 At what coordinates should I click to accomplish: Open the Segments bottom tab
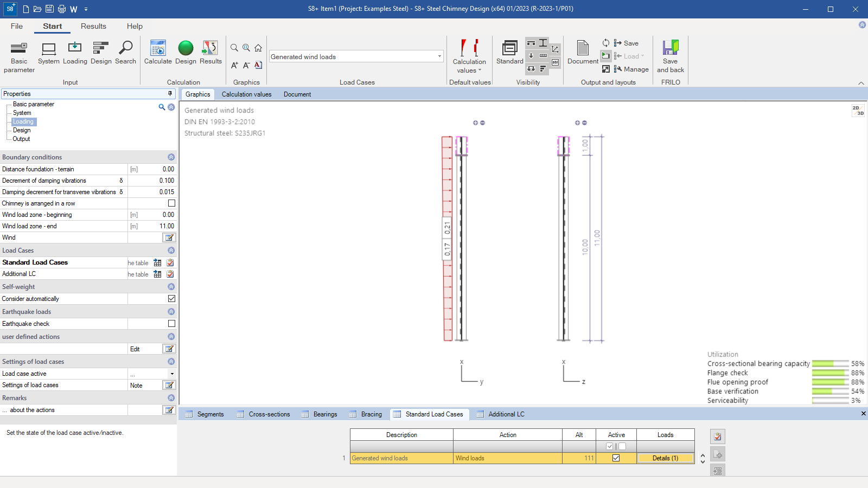click(205, 414)
